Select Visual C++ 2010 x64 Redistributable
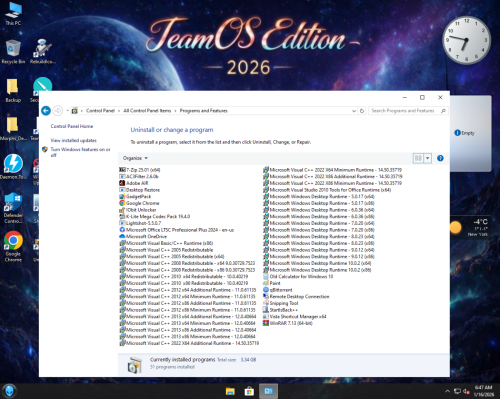Viewport: 500px width, 399px height. (x=184, y=277)
